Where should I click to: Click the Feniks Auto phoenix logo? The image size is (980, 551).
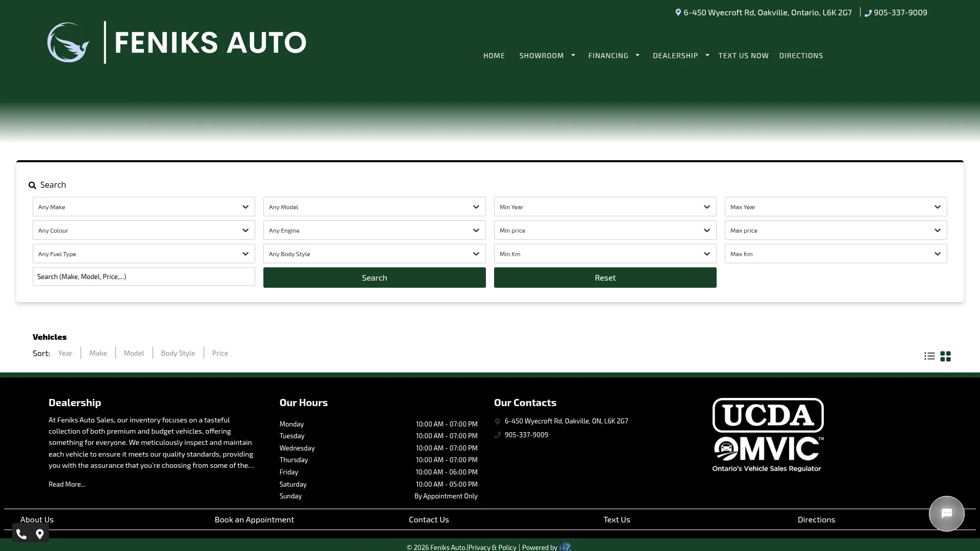68,42
